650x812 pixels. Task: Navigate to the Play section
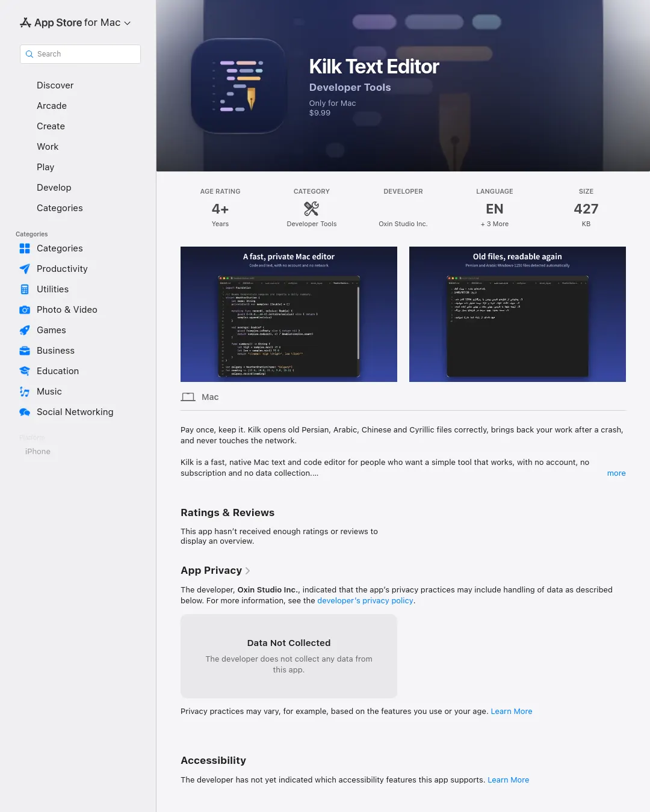click(45, 167)
